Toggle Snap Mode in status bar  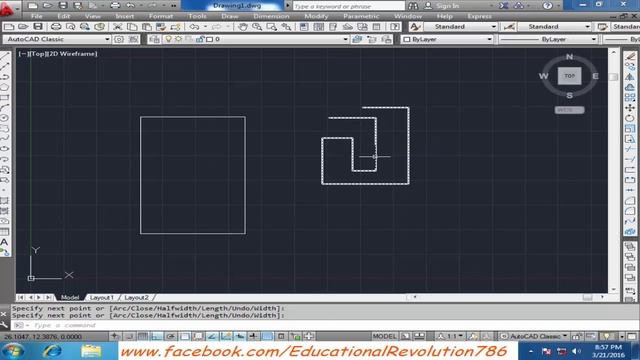pos(129,336)
